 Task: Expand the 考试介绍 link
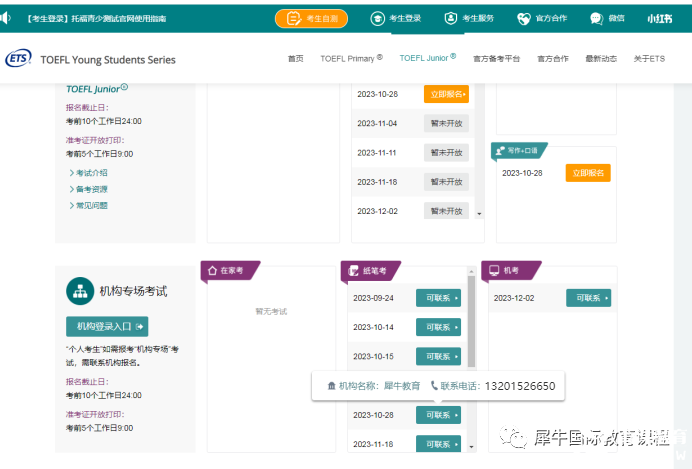pyautogui.click(x=88, y=173)
